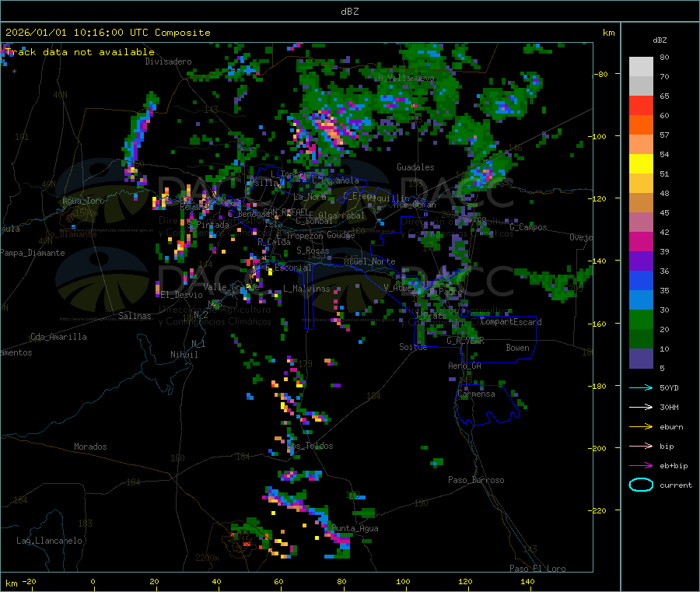
Task: Click the pink bip arrow in legend
Action: pyautogui.click(x=641, y=446)
